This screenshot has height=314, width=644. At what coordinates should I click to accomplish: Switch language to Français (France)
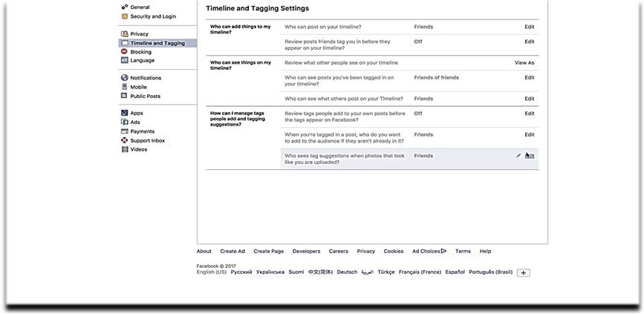(420, 272)
